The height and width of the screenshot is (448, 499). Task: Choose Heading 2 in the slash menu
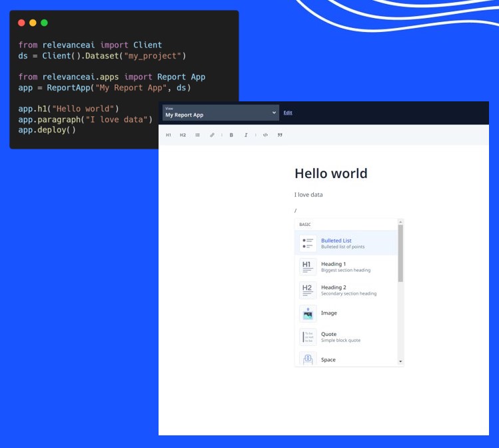click(x=346, y=290)
